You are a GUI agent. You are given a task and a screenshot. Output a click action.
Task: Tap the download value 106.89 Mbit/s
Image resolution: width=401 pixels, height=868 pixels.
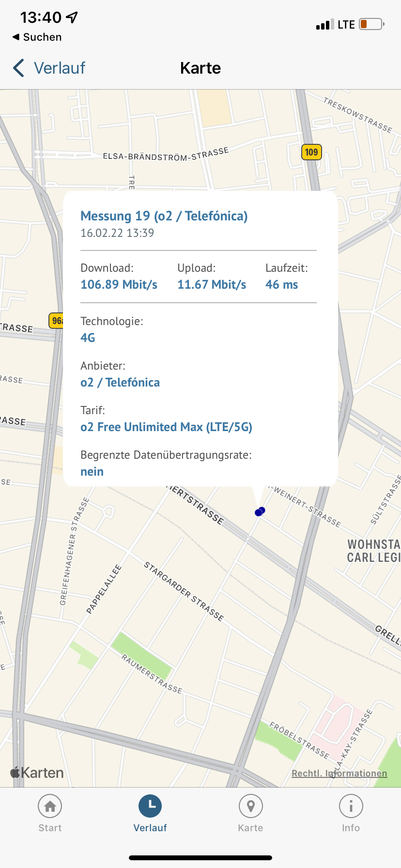[x=119, y=284]
